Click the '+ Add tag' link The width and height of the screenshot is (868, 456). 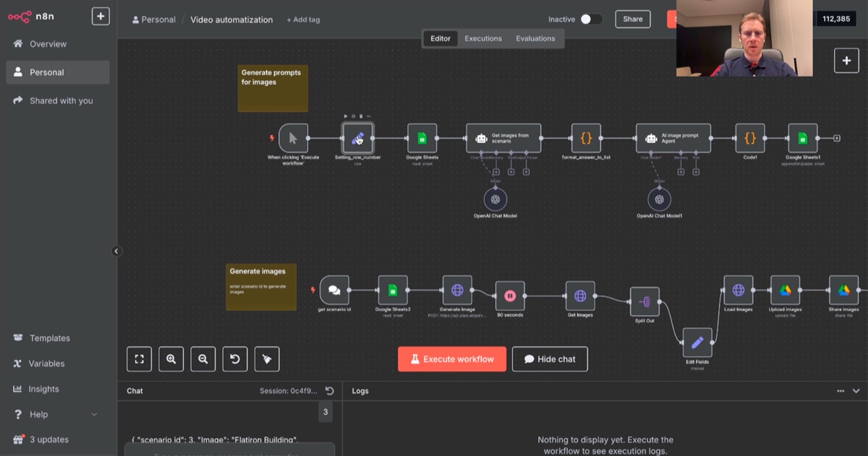(x=303, y=20)
